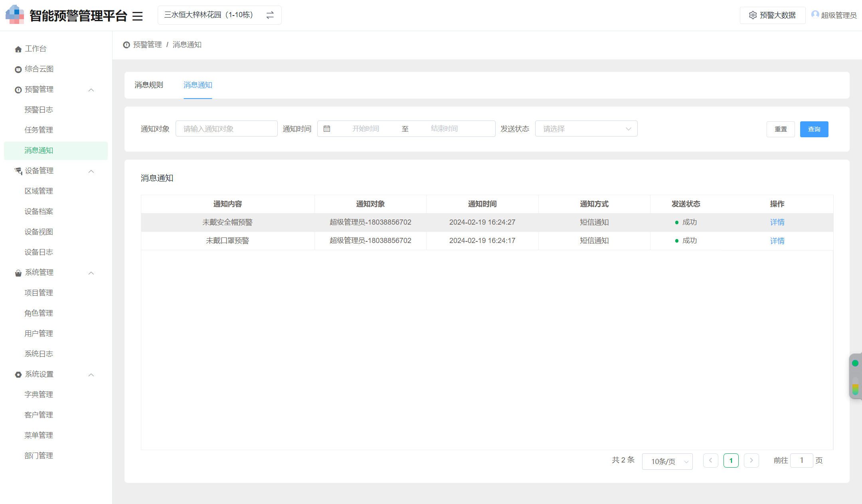Click 预警管理 in the breadcrumb
The height and width of the screenshot is (504, 862).
[147, 45]
